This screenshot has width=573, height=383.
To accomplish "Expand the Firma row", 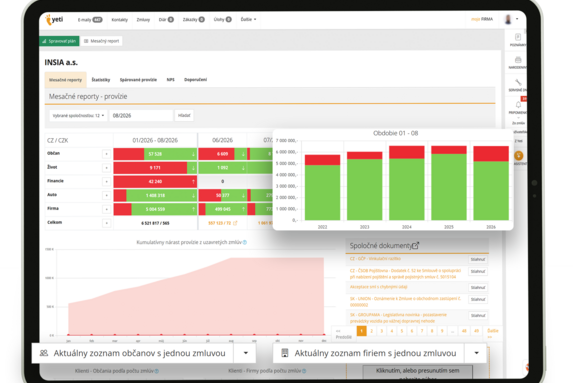I will [x=106, y=209].
